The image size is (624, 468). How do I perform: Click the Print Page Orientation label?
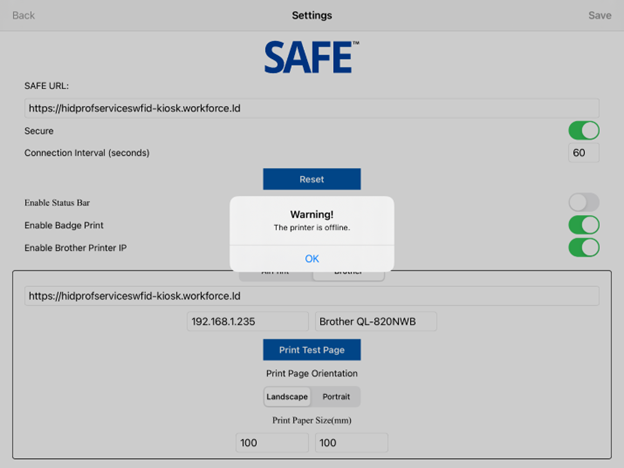tap(312, 373)
